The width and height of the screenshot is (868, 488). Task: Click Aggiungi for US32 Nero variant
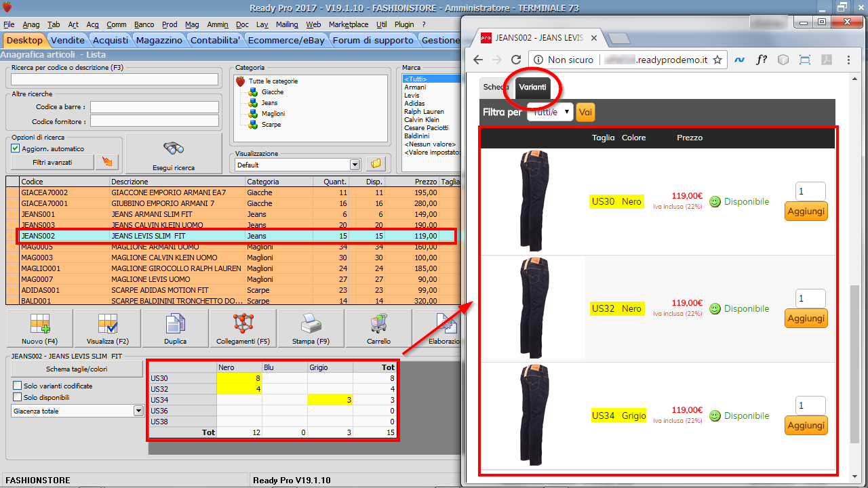[x=806, y=319]
